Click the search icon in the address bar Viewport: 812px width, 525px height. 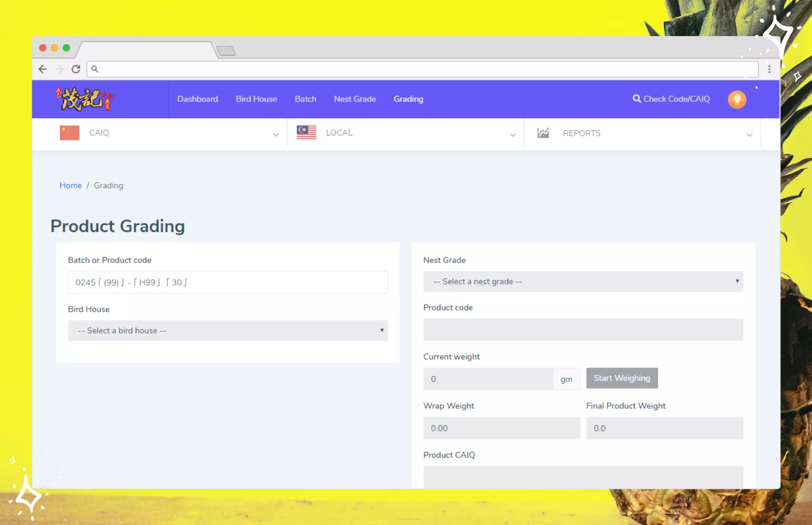click(95, 69)
